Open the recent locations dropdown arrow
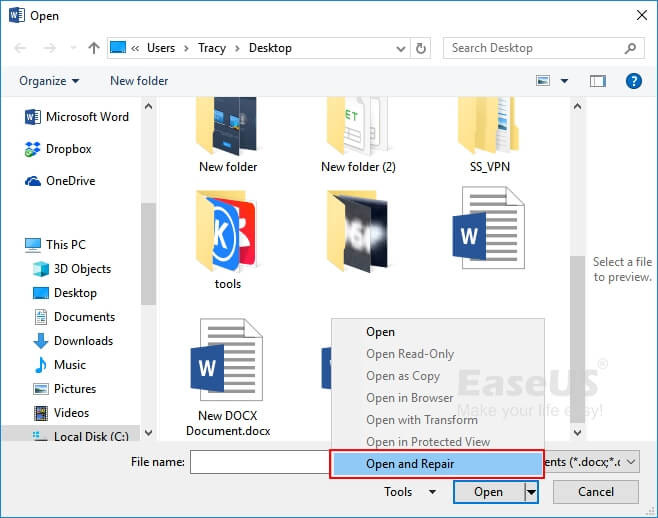This screenshot has height=518, width=658. [x=73, y=48]
